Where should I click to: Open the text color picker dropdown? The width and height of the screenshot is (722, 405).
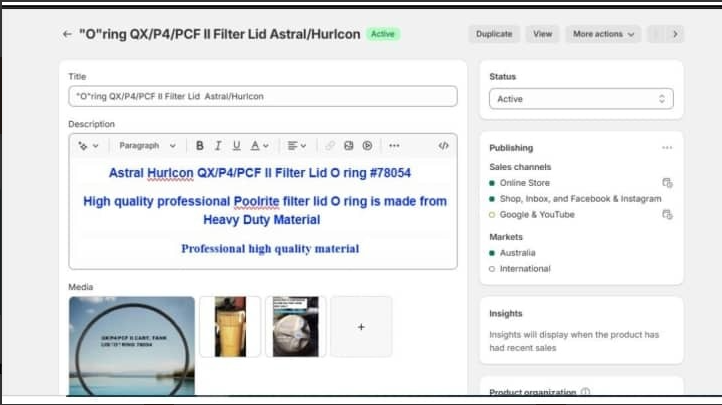[260, 146]
